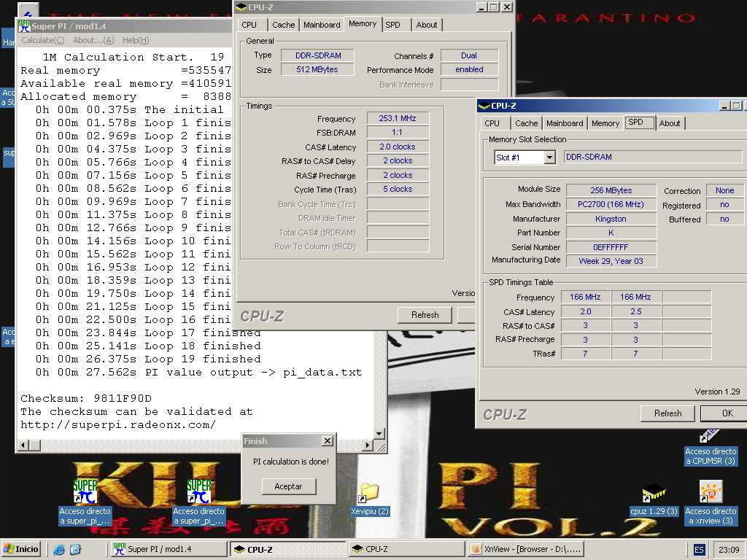Activate the second CPU-Z taskbar button
Screen dimensions: 747x560
[x=406, y=549]
